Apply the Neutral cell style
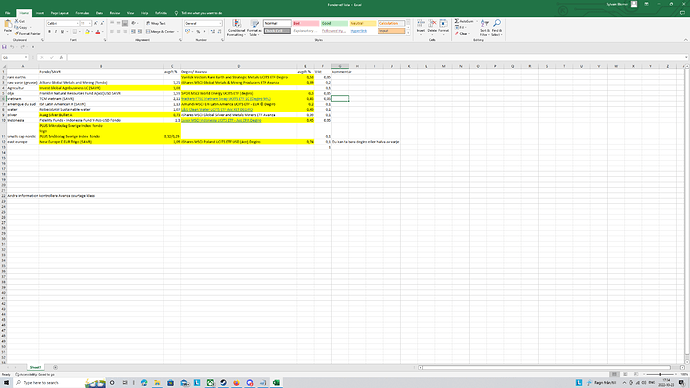Screen dimensions: 690x388 (x=363, y=23)
